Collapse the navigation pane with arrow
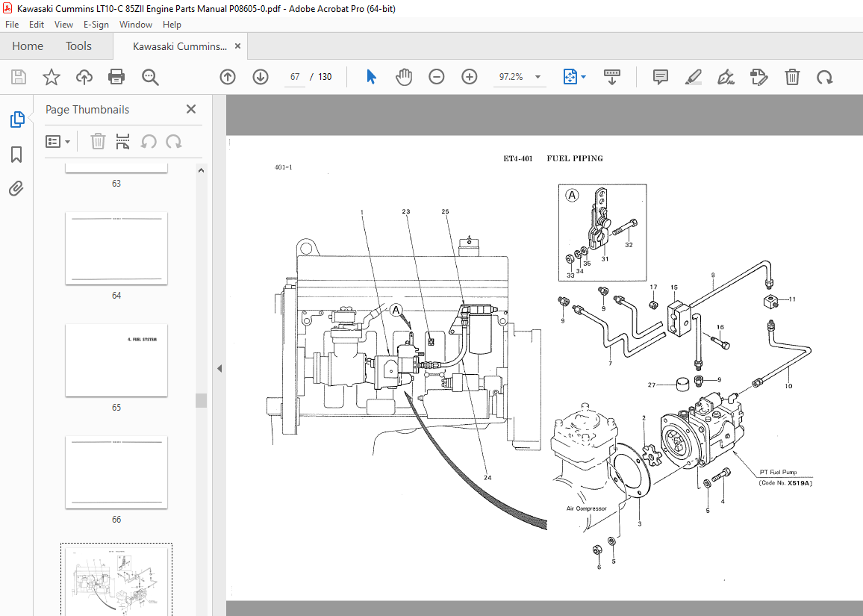The width and height of the screenshot is (863, 616). click(219, 368)
